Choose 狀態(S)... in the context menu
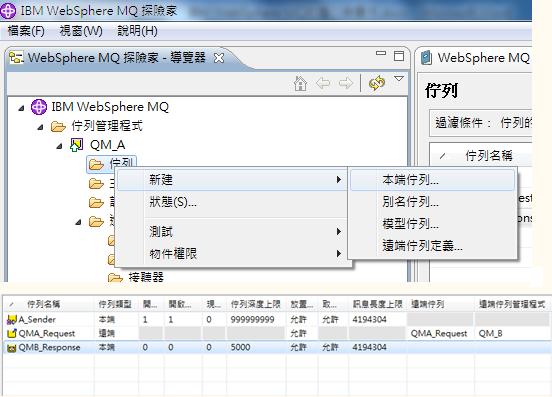This screenshot has width=552, height=397. tap(232, 202)
